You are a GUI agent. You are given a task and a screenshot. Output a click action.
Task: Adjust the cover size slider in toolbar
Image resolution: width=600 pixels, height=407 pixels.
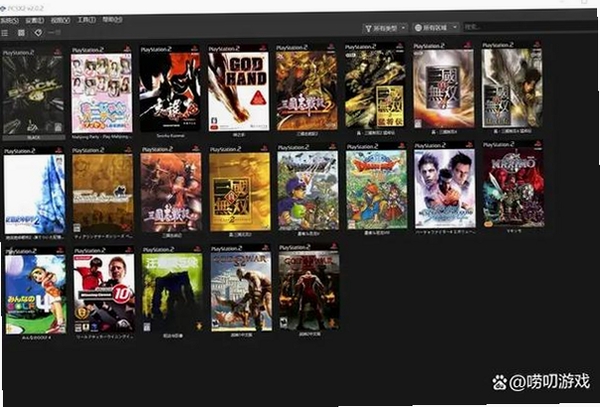[x=54, y=33]
